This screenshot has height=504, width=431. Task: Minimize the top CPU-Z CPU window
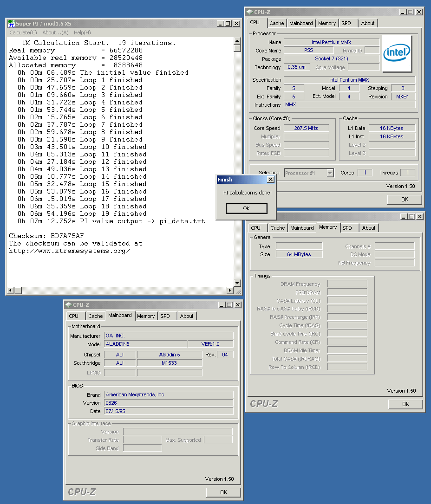click(403, 12)
